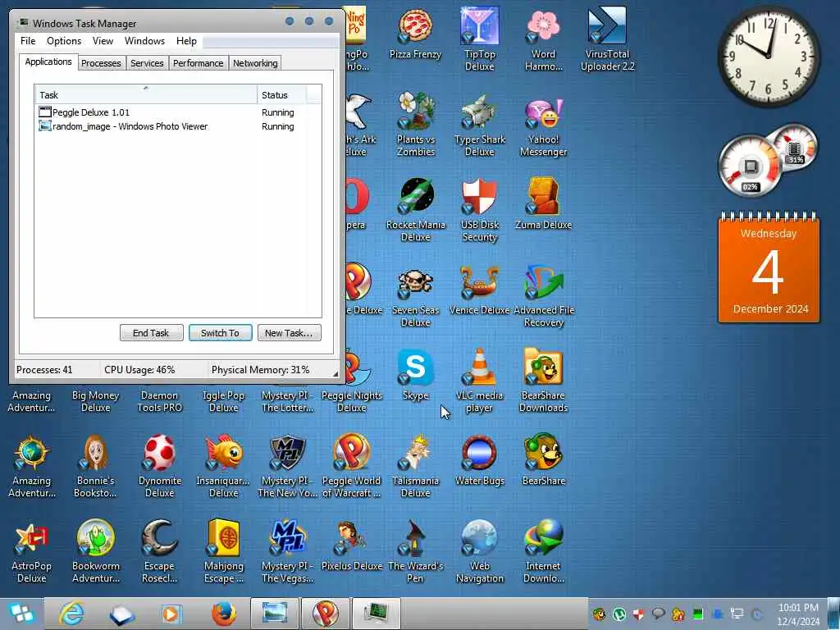Select the Peggle Deluxe 1.01 task
The image size is (840, 630).
[178, 112]
